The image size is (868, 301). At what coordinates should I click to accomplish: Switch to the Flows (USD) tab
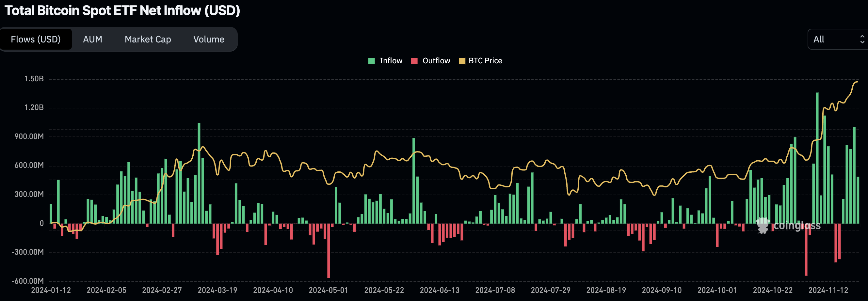(36, 40)
